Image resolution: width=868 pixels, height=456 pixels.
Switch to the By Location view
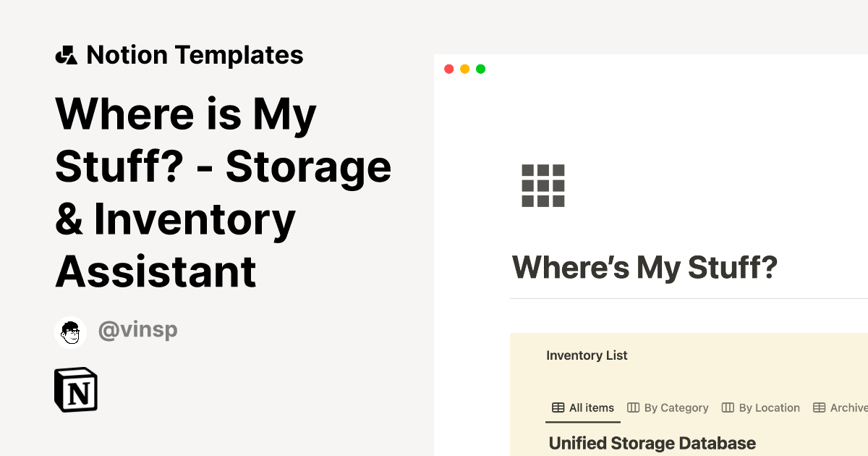pyautogui.click(x=768, y=408)
